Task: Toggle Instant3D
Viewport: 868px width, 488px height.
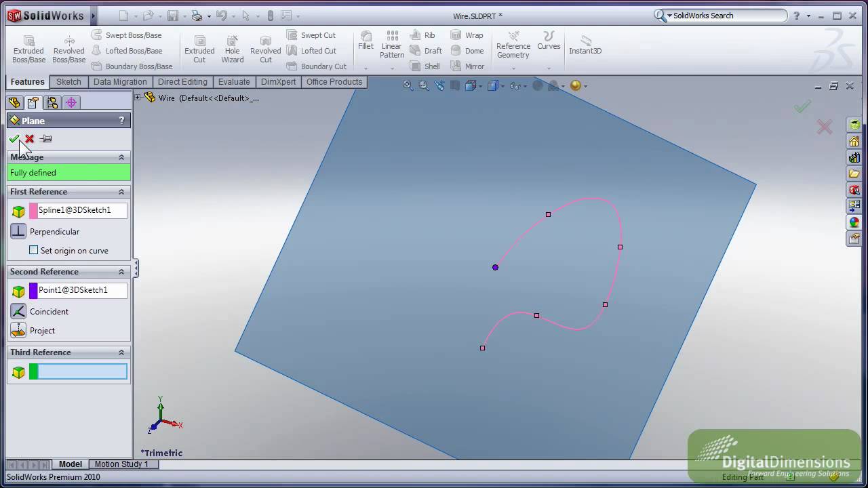Action: 585,45
